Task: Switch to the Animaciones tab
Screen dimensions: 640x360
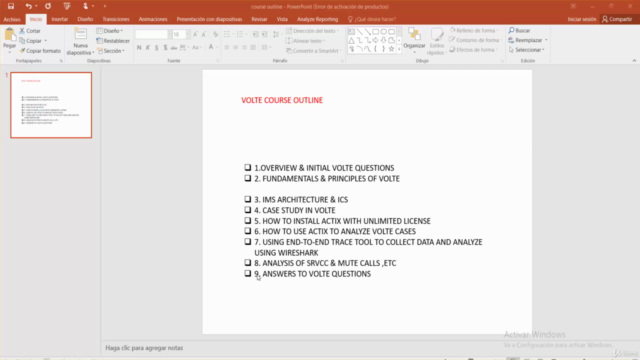Action: pyautogui.click(x=153, y=19)
